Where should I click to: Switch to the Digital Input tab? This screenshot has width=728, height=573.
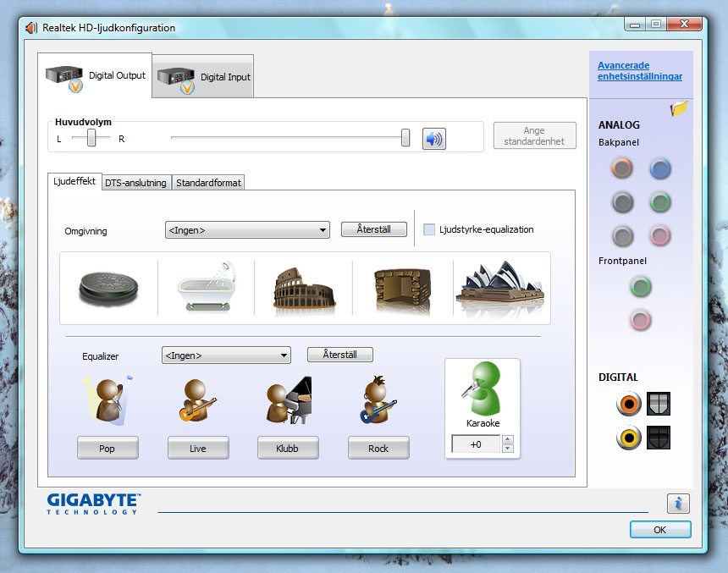click(x=203, y=77)
